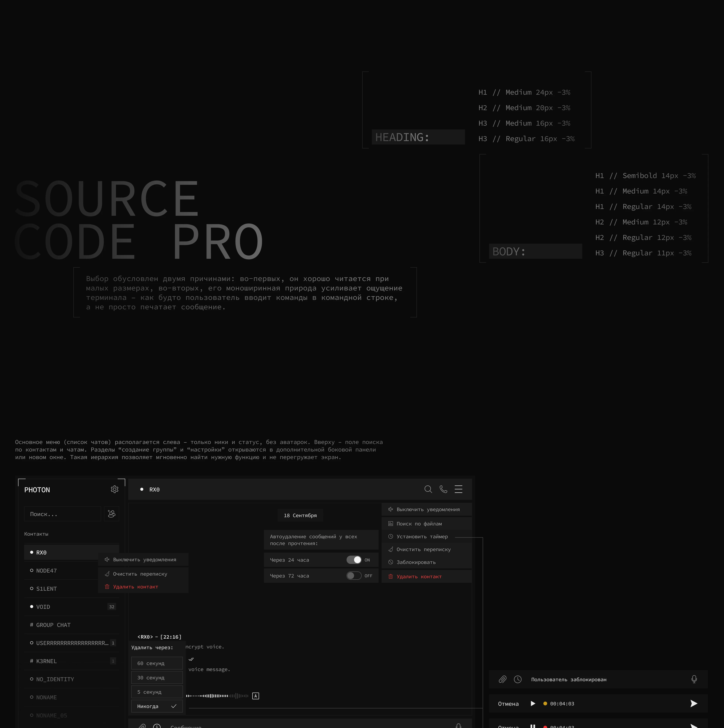Click clock timer icon in blocked bar
This screenshot has height=728, width=724.
click(x=518, y=679)
